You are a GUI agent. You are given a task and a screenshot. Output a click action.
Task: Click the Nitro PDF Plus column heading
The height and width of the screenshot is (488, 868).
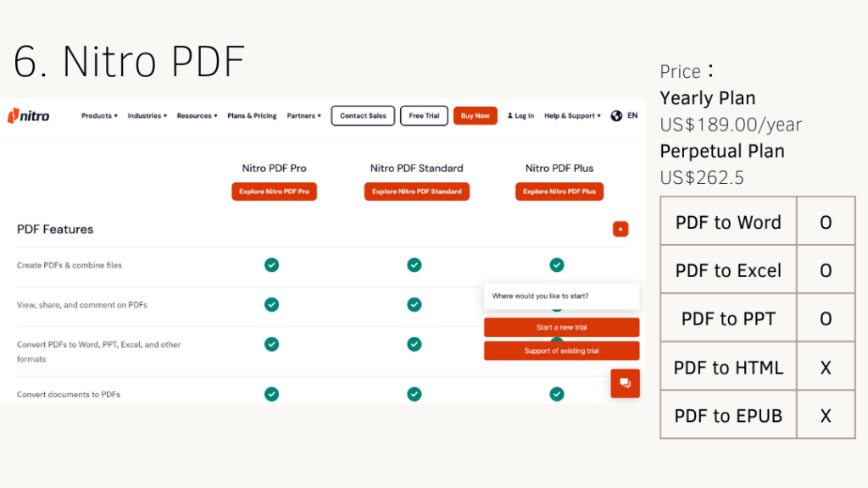[x=559, y=169]
